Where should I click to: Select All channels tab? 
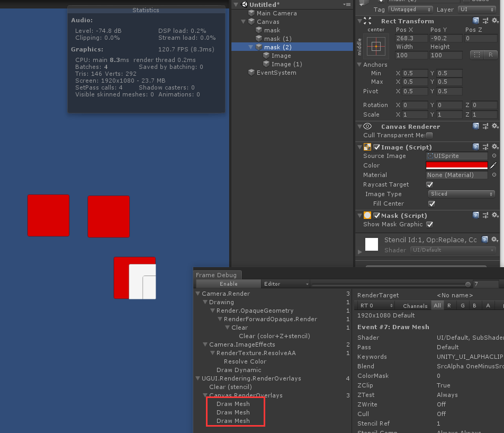click(437, 306)
